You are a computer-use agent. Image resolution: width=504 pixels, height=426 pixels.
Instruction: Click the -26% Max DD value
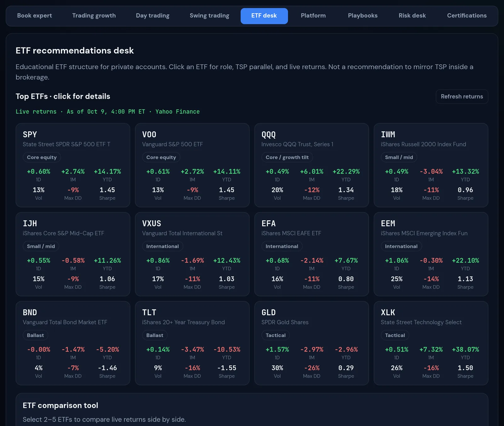pyautogui.click(x=312, y=368)
